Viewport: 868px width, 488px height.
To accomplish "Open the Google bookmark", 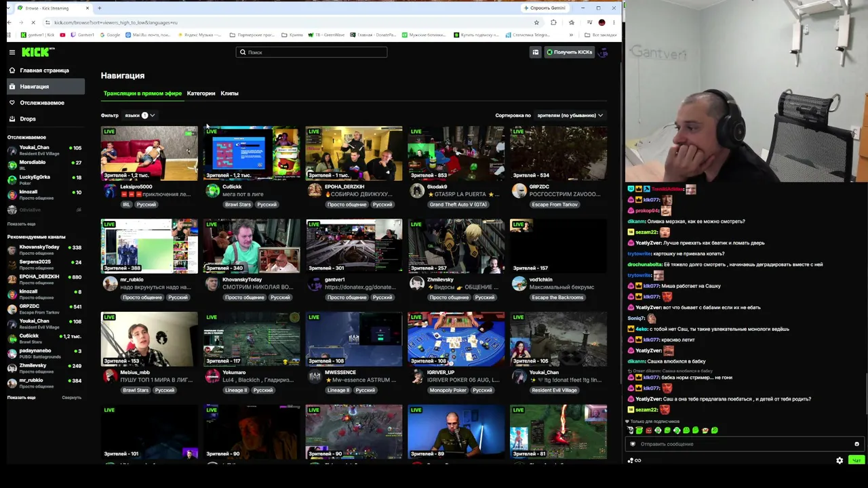I will tap(110, 35).
